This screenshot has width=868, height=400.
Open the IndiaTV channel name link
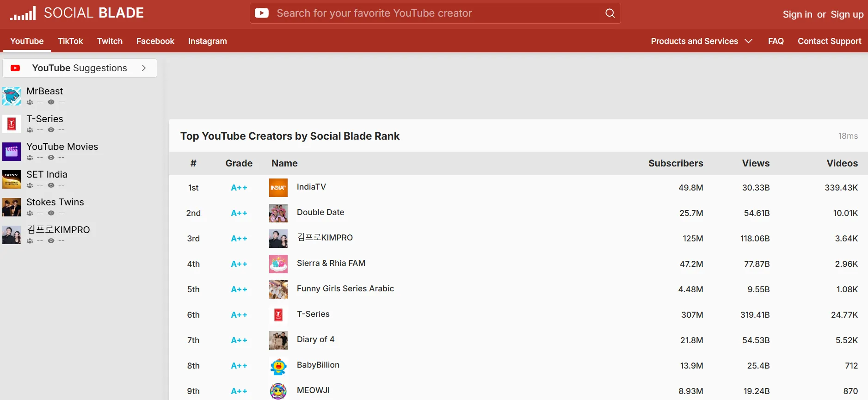[311, 187]
